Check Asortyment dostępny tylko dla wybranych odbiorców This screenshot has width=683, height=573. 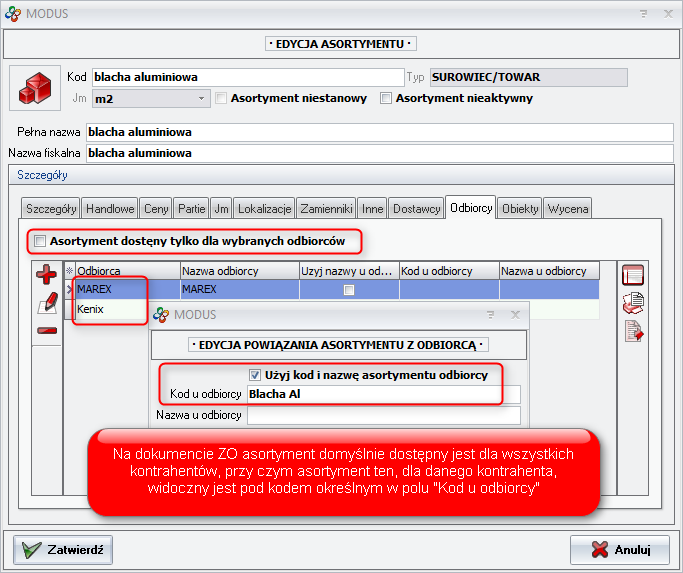[40, 241]
